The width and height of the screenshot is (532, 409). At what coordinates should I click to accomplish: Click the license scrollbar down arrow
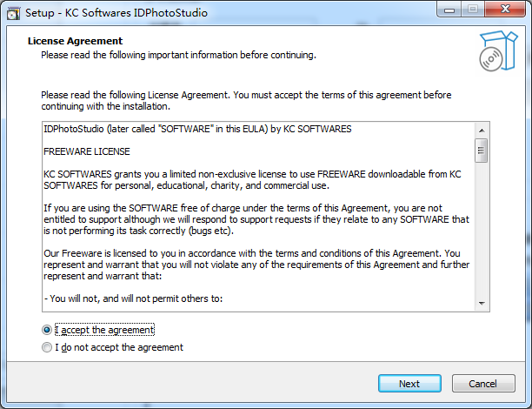pyautogui.click(x=481, y=303)
